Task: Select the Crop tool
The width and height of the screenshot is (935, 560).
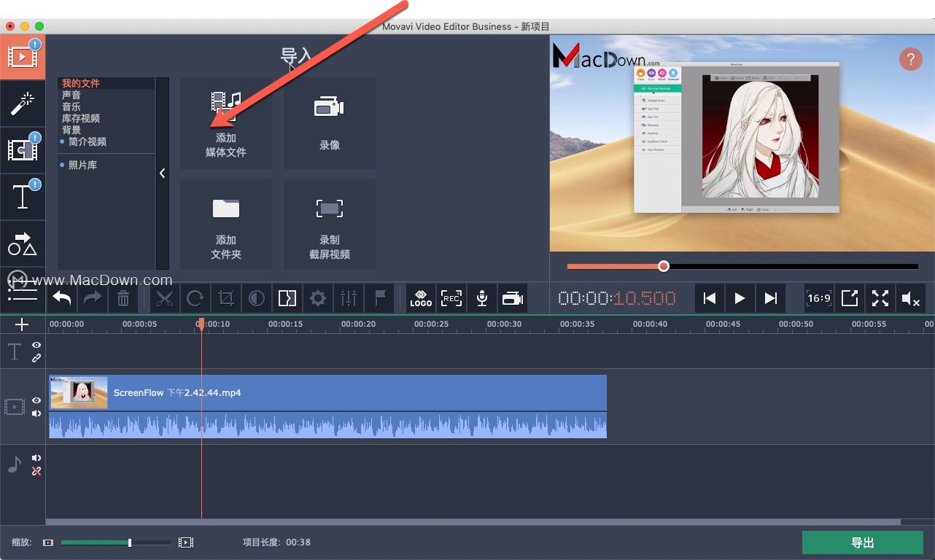Action: click(x=226, y=298)
